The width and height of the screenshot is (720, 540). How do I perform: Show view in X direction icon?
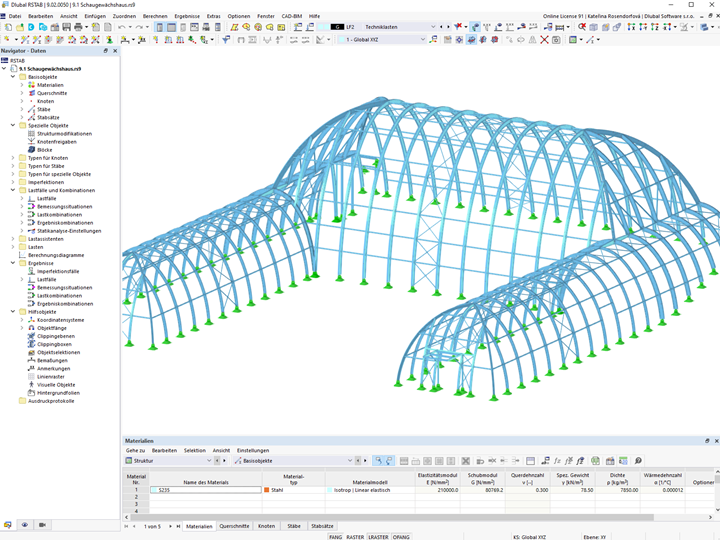(631, 27)
